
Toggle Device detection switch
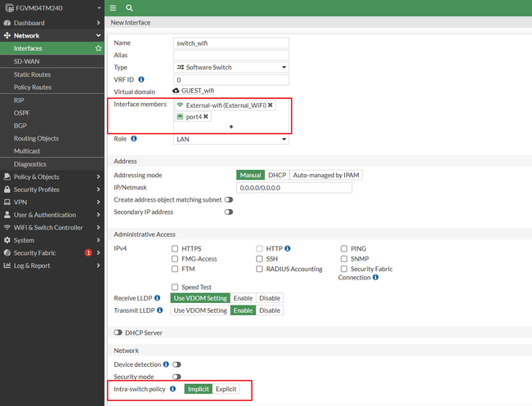(177, 364)
